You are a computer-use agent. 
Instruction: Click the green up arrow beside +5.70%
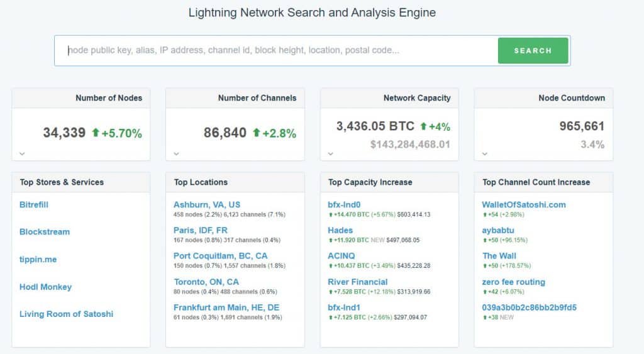pos(96,133)
